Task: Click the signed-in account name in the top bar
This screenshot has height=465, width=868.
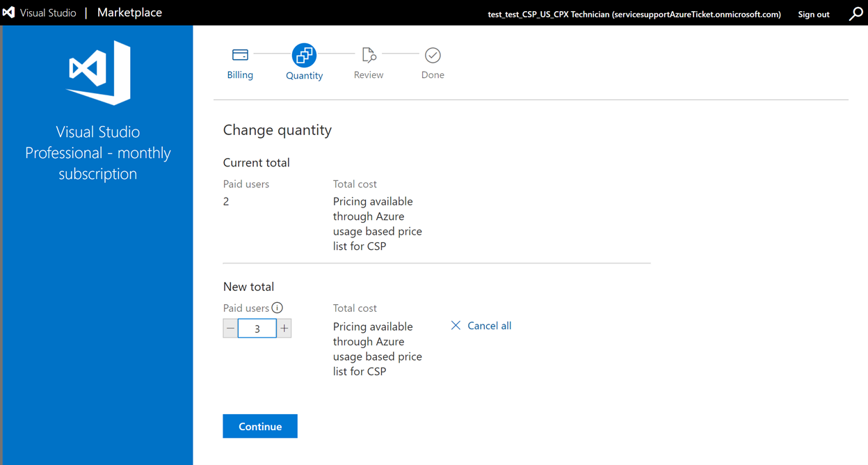Action: (634, 13)
